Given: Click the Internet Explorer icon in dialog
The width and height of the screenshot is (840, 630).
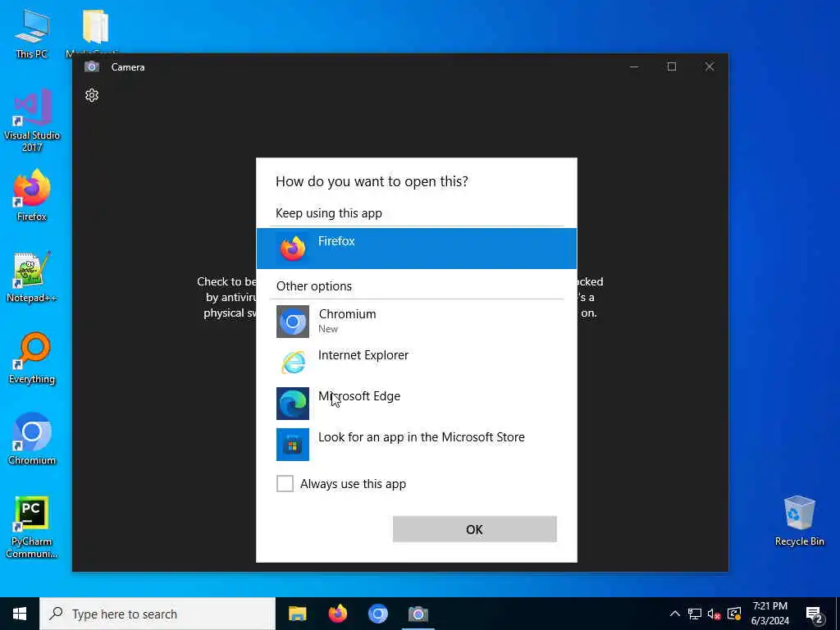Looking at the screenshot, I should (293, 362).
